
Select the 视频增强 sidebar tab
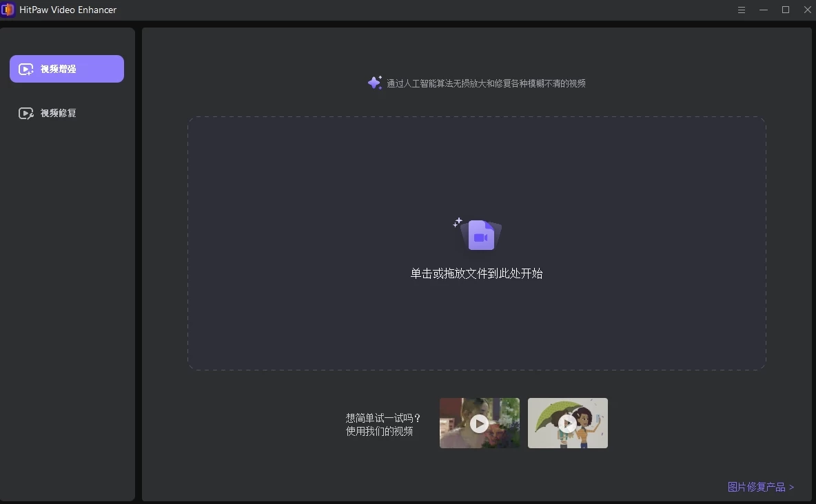tap(67, 69)
